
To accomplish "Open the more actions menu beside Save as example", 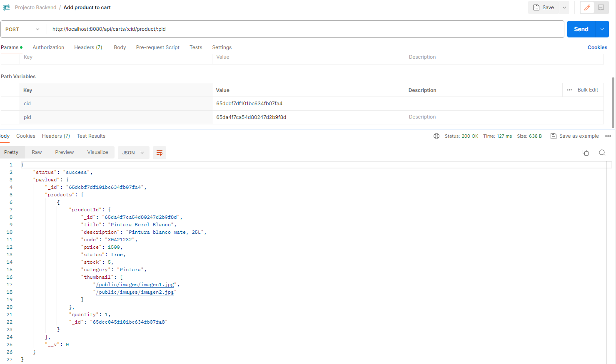I will 608,136.
